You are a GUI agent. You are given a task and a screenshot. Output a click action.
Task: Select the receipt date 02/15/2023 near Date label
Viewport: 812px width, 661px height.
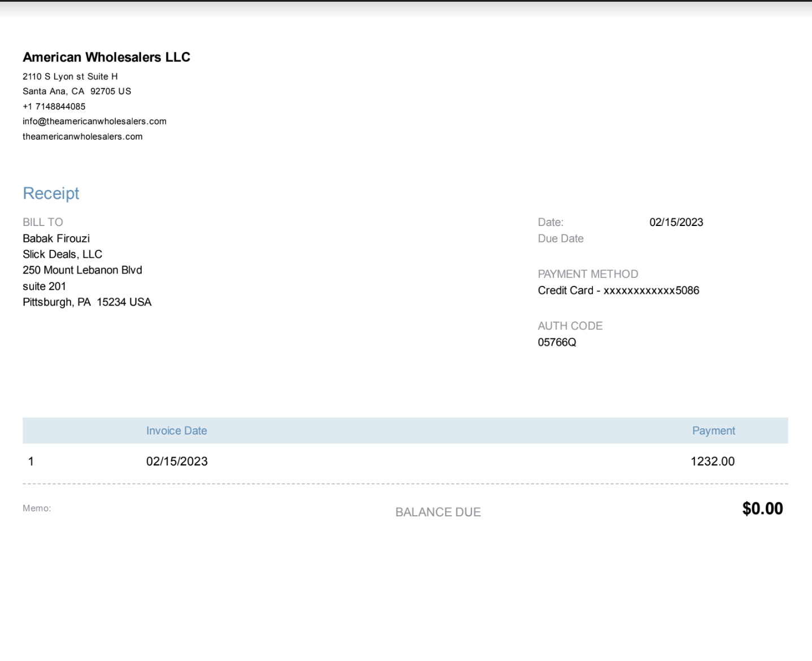coord(676,222)
